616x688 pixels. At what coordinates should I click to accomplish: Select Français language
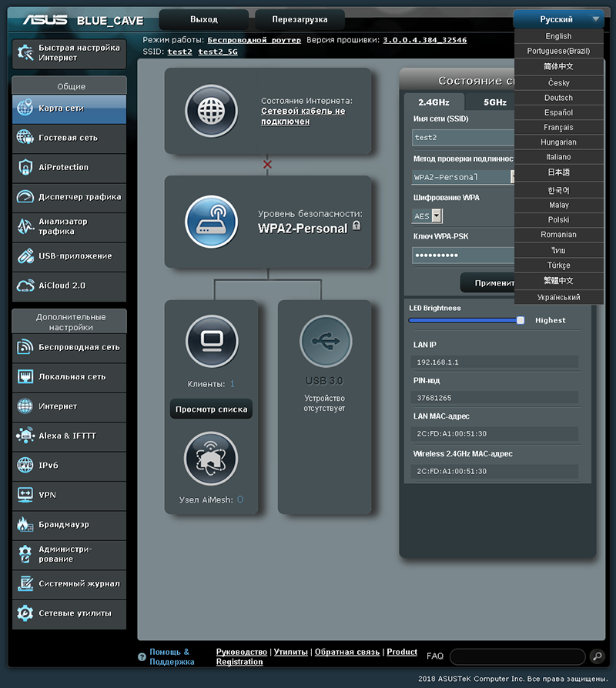tap(558, 127)
